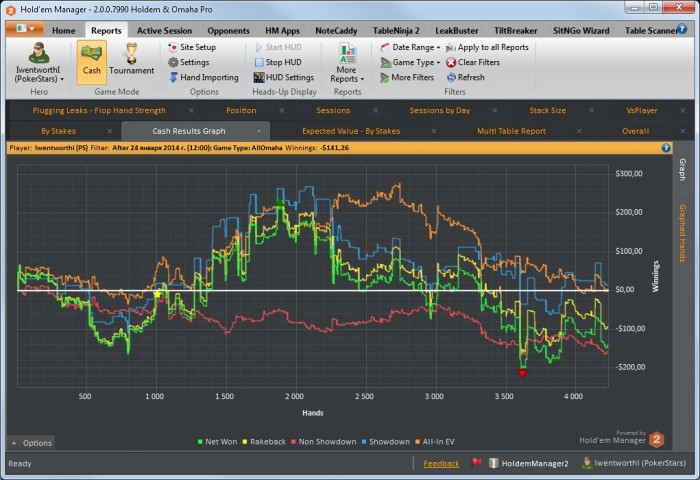This screenshot has width=700, height=480.
Task: Click the Feedback link
Action: [441, 464]
